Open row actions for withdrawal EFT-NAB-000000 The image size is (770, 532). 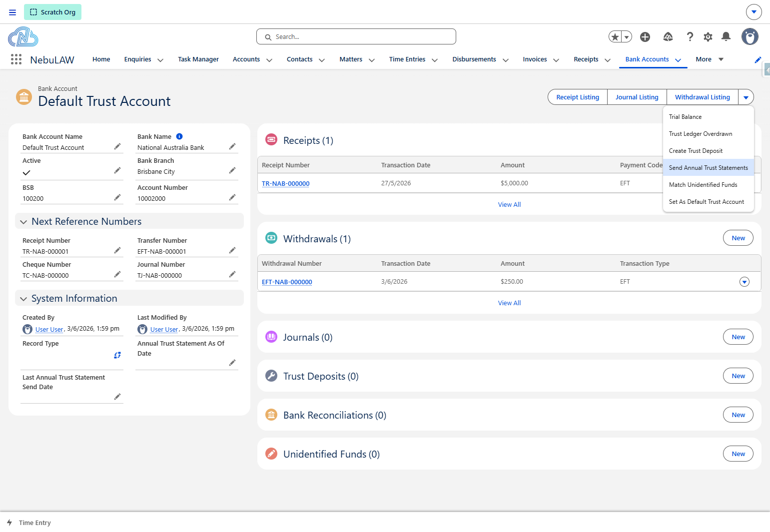[x=745, y=282]
